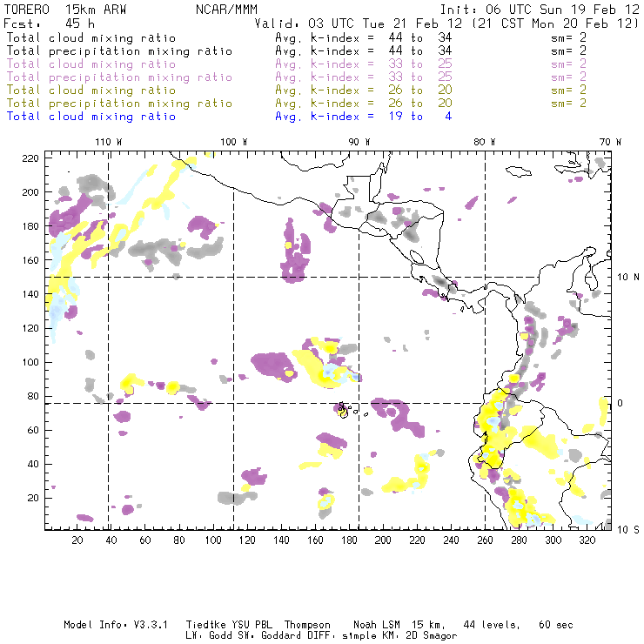Viewport: 644px width, 644px height.
Task: Click the 'Valid: 03 UTC Tue 21 Feb 12' text
Action: [x=359, y=23]
